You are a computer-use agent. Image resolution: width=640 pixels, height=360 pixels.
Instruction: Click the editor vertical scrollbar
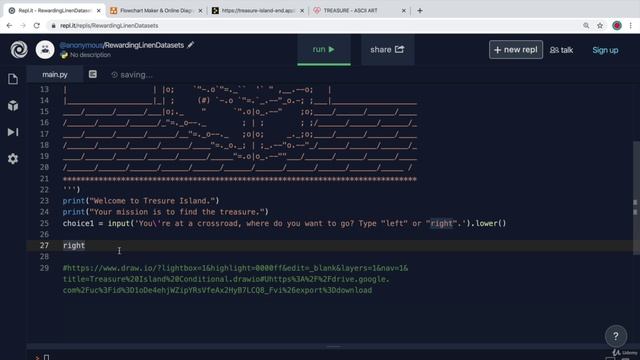(x=636, y=198)
